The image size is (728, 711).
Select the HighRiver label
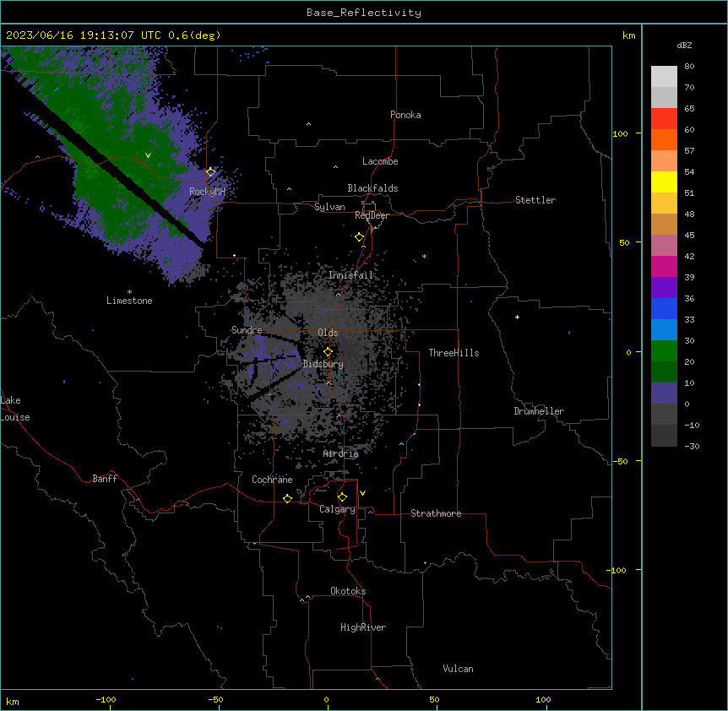363,627
